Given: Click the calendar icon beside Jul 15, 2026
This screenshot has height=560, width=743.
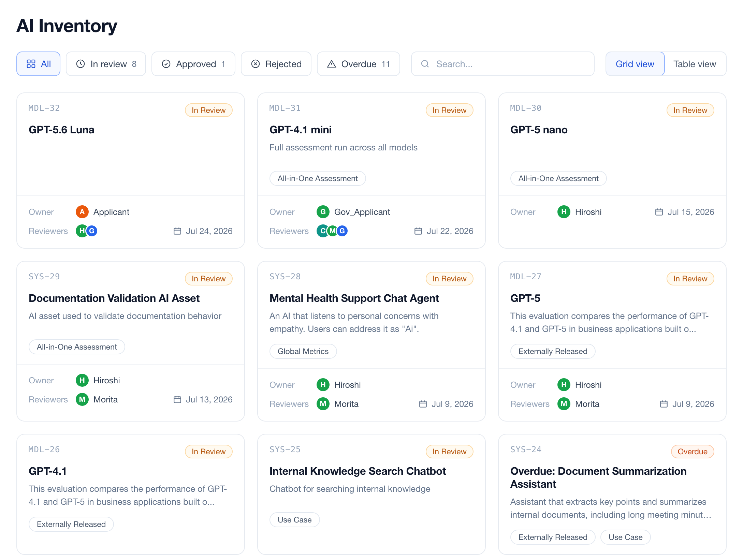Looking at the screenshot, I should [x=659, y=212].
